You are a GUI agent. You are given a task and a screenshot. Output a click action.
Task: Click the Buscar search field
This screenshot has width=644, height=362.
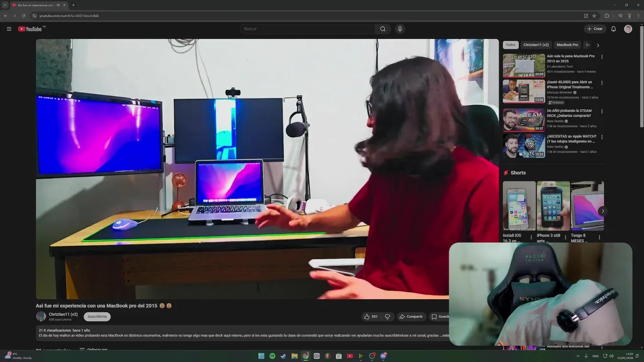coord(307,29)
